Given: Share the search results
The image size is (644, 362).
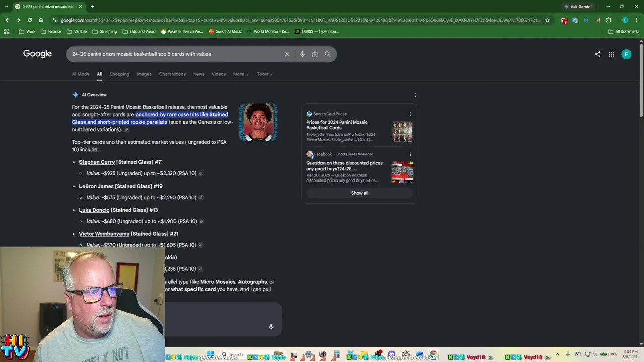Looking at the screenshot, I should (597, 54).
